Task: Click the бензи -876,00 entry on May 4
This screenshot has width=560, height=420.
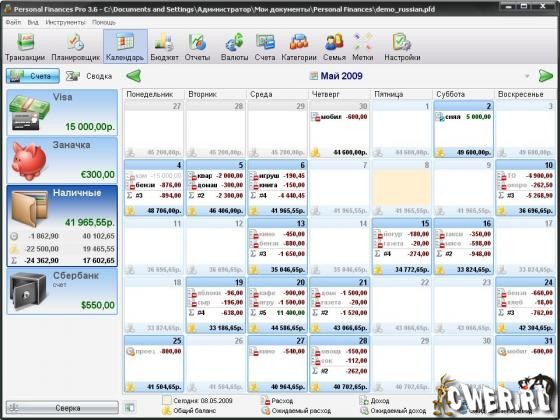Action: [x=154, y=185]
